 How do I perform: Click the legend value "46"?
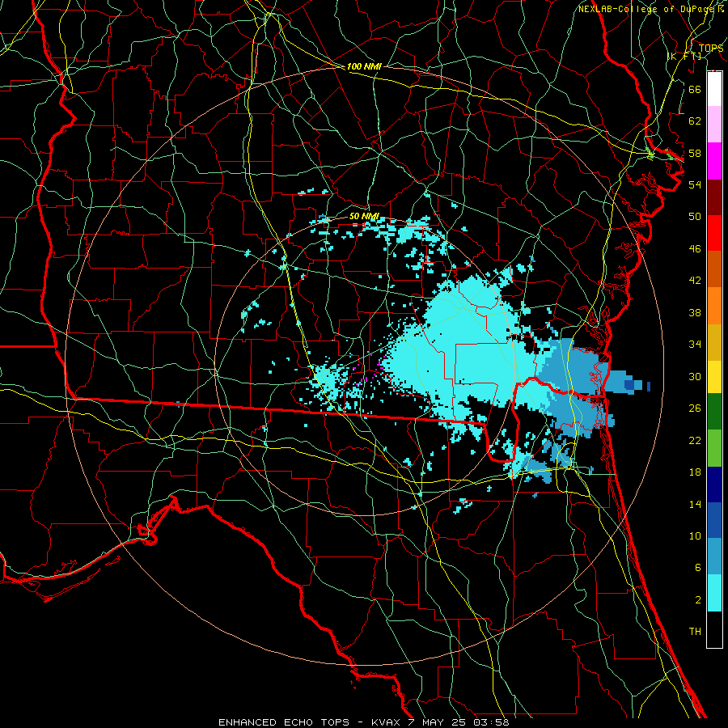695,249
